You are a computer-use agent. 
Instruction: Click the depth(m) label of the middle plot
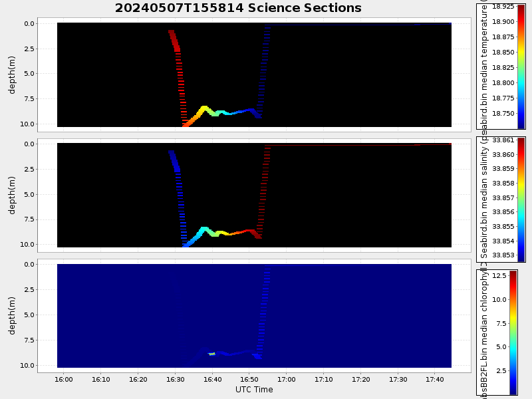pos(12,194)
